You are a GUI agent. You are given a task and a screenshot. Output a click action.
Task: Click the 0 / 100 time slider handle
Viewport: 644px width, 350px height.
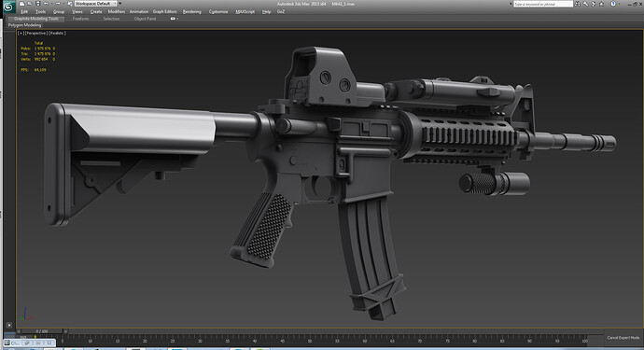tap(42, 331)
